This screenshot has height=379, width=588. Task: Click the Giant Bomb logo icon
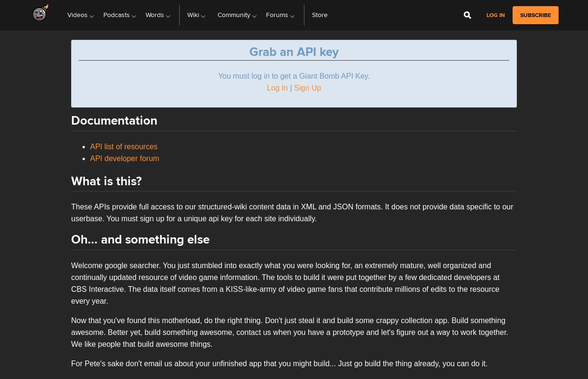(40, 13)
